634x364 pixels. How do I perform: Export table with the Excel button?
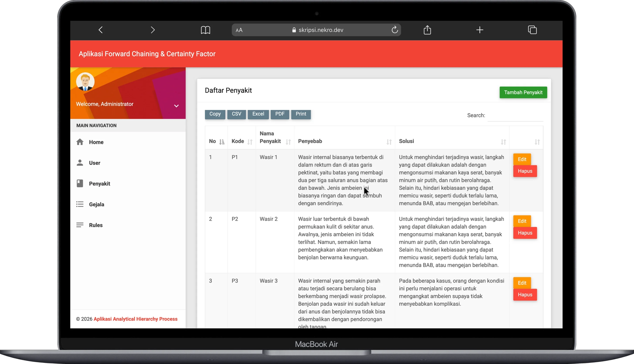point(258,114)
